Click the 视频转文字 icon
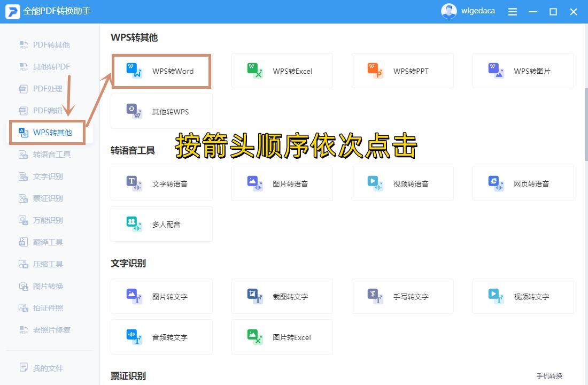The width and height of the screenshot is (588, 385). [496, 296]
